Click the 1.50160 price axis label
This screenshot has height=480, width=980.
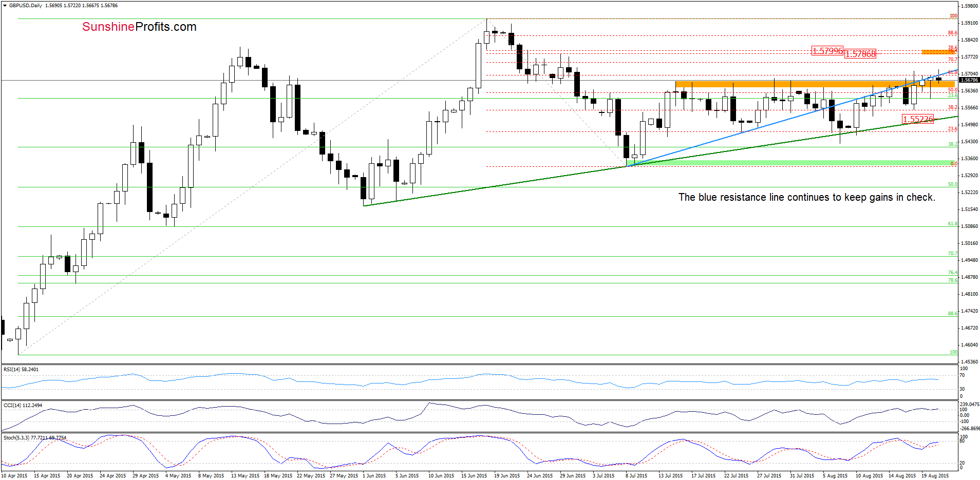(970, 243)
